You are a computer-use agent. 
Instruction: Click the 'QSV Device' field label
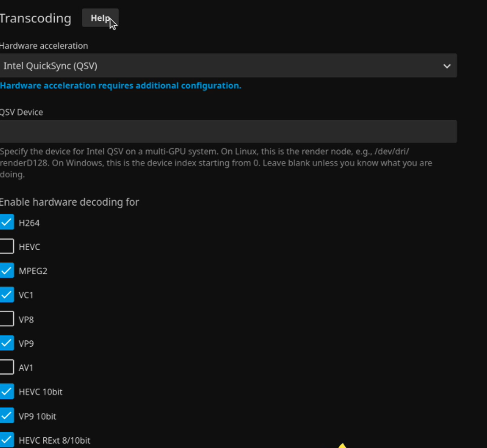22,112
